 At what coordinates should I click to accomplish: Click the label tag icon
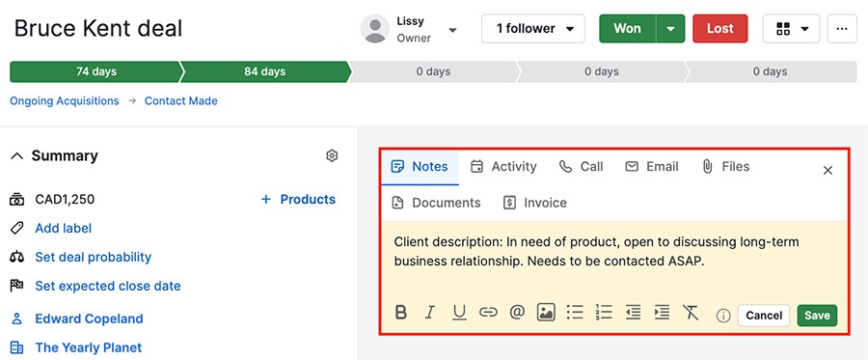17,228
